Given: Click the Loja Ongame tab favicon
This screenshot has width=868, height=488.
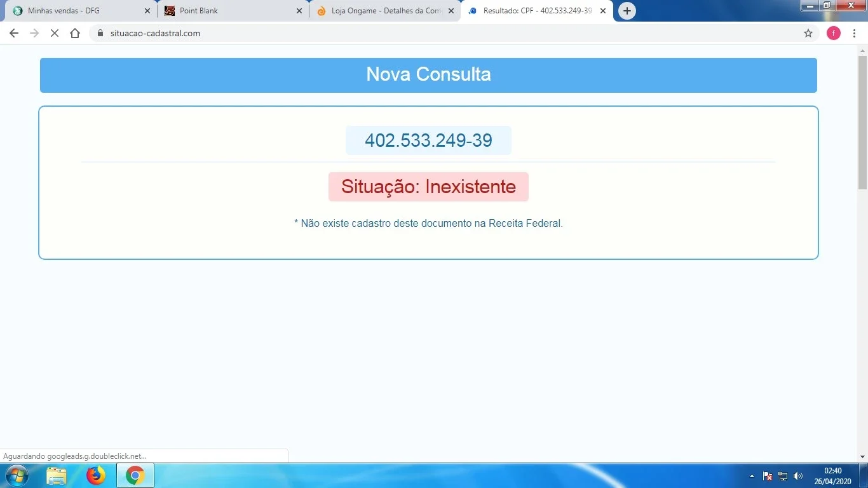Looking at the screenshot, I should [x=322, y=11].
